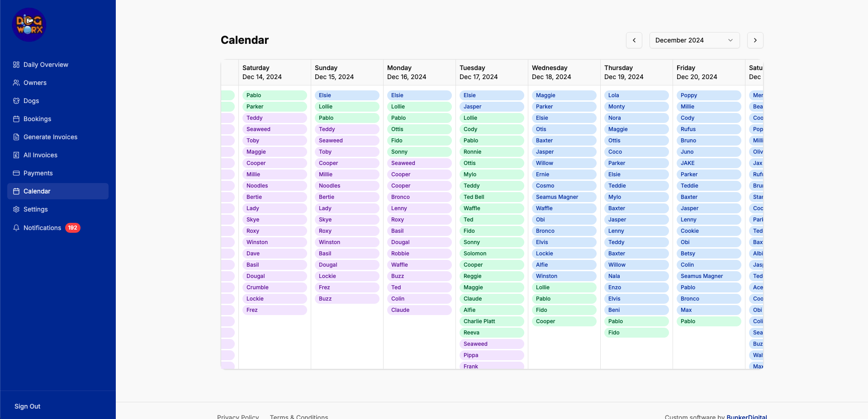Open Dogs using the paw icon
The image size is (868, 419).
(x=16, y=101)
